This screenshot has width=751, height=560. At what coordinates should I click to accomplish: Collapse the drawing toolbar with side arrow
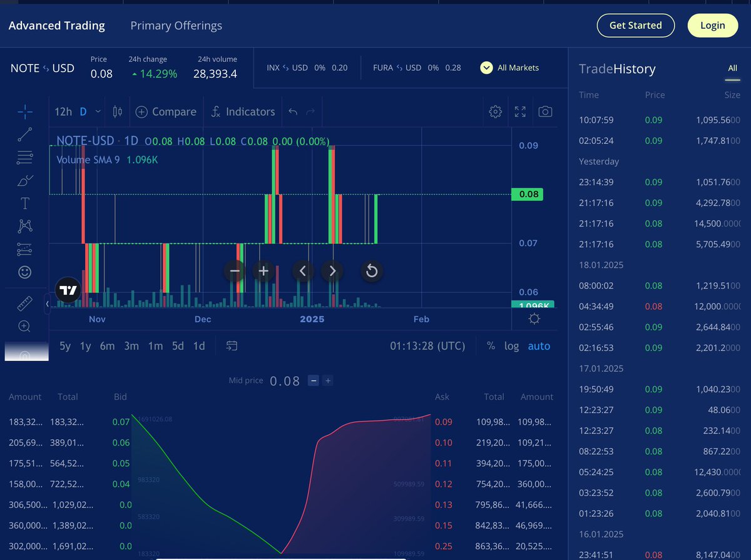(x=47, y=304)
